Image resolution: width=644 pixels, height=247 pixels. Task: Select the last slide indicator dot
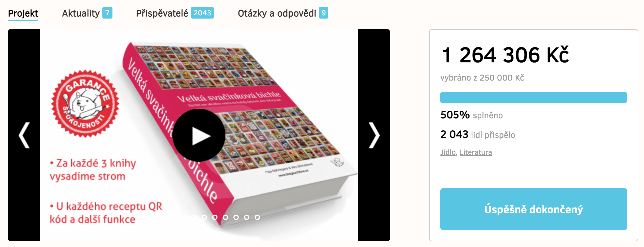[x=257, y=217]
